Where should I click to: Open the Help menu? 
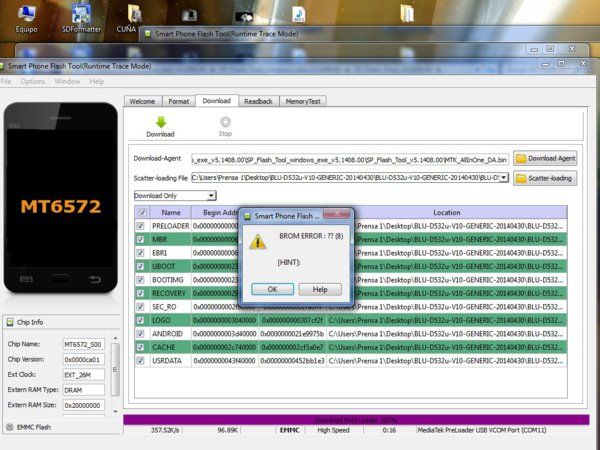(97, 82)
